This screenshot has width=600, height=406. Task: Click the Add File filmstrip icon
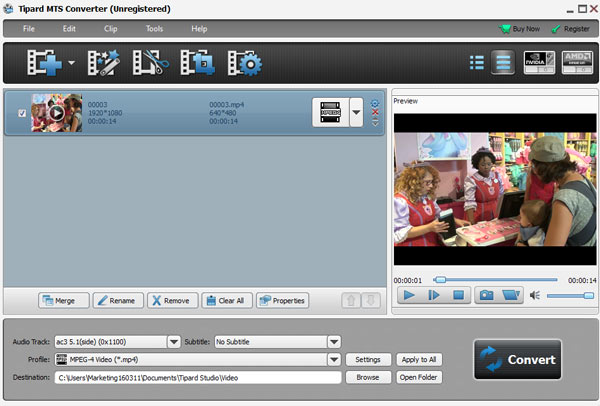point(44,62)
